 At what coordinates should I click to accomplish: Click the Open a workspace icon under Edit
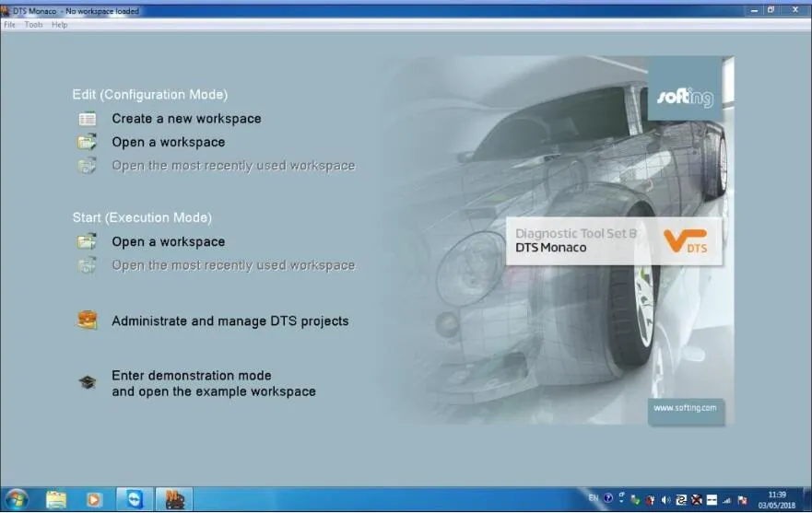click(x=87, y=142)
